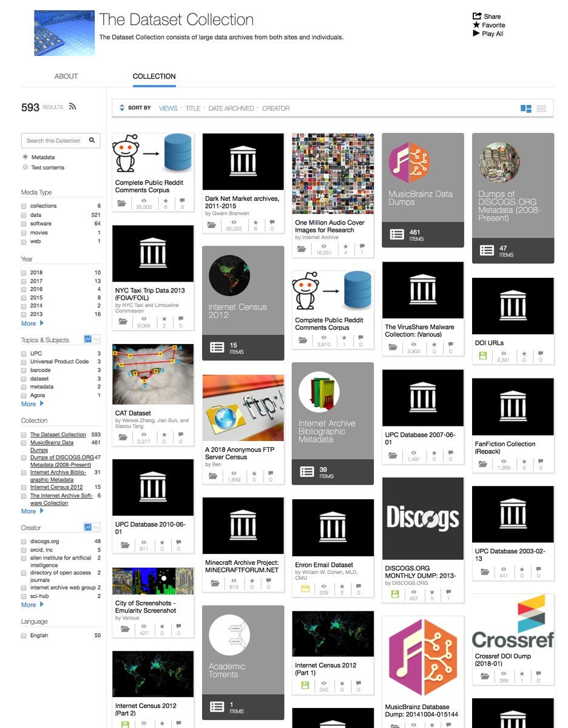Click chart view icon in Topics & Subjects
This screenshot has height=728, width=568.
(x=87, y=340)
